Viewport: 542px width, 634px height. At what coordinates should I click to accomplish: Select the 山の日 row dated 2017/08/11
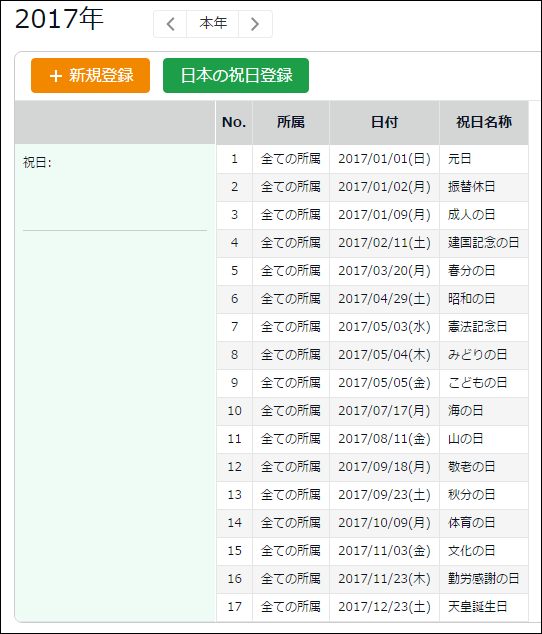pyautogui.click(x=372, y=439)
